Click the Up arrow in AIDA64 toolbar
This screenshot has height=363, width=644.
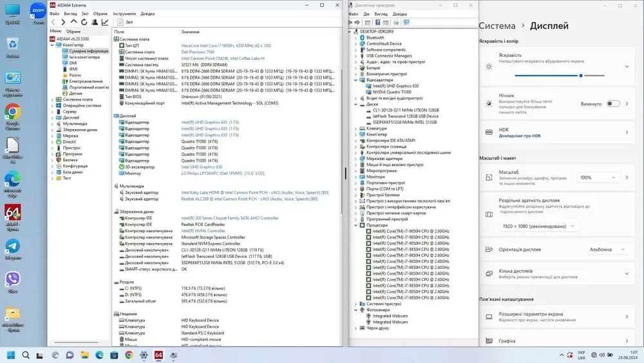[73, 22]
